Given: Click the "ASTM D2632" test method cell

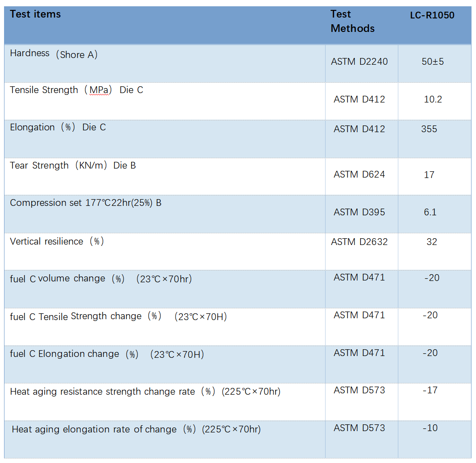Looking at the screenshot, I should click(359, 242).
